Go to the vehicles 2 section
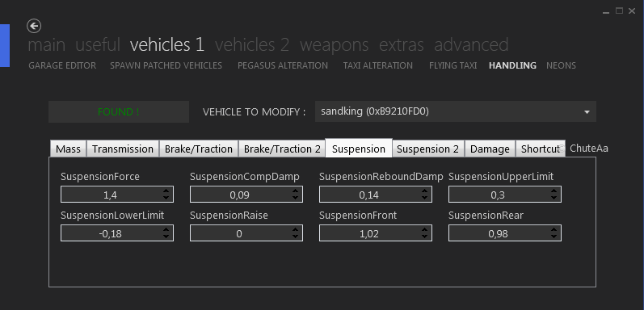 (x=252, y=44)
